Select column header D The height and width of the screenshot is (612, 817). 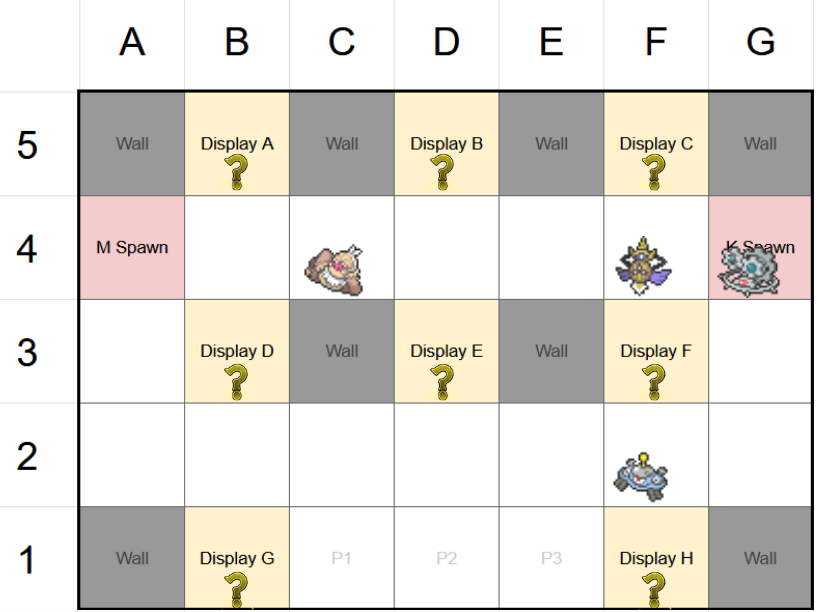tap(446, 44)
